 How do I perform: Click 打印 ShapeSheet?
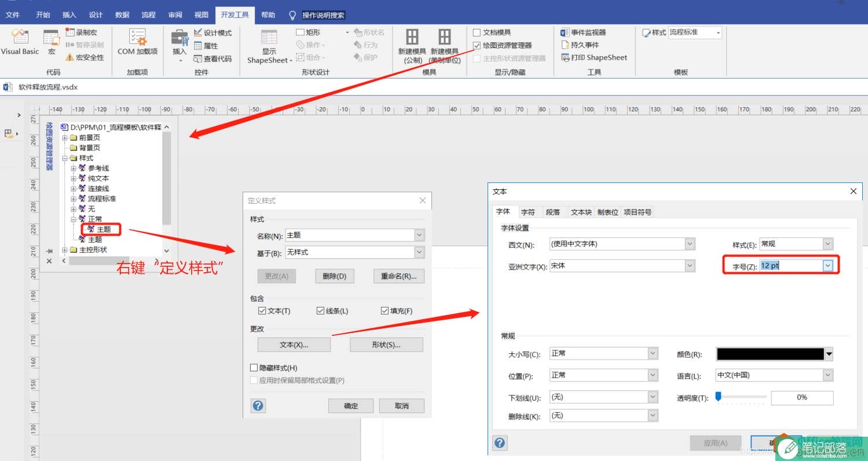click(x=594, y=57)
